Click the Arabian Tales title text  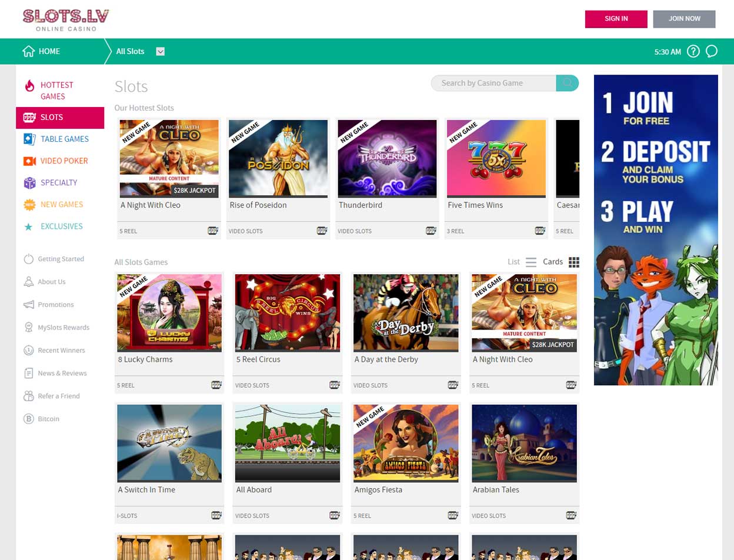(496, 489)
